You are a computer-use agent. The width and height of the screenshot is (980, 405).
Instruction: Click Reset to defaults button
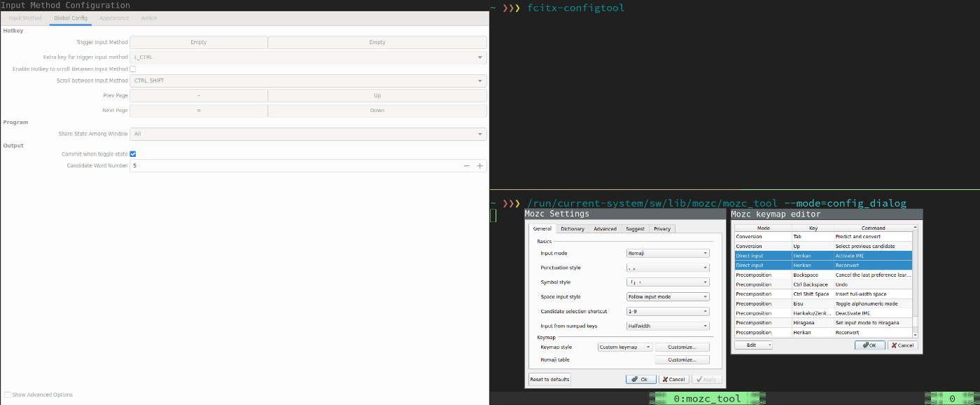(x=549, y=379)
